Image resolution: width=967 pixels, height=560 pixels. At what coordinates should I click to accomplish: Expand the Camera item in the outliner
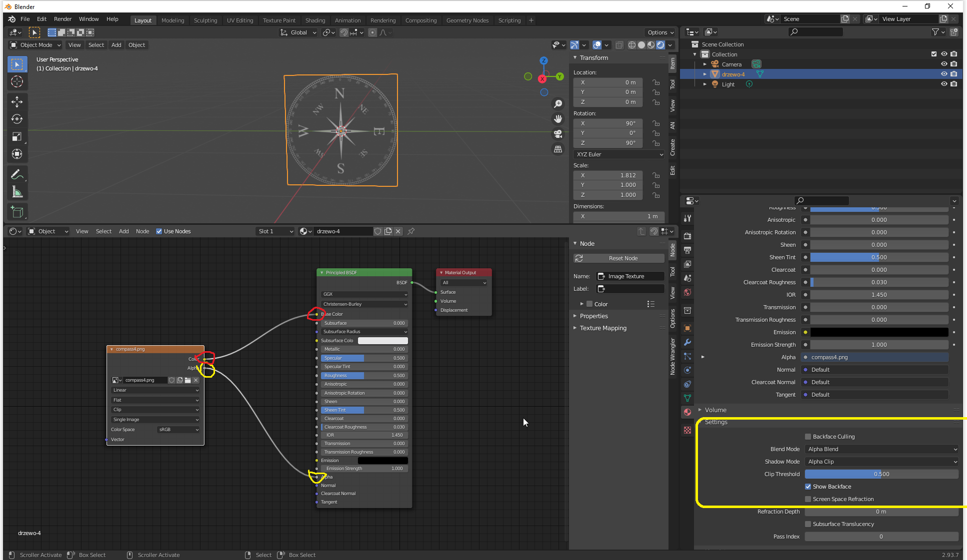pyautogui.click(x=705, y=64)
